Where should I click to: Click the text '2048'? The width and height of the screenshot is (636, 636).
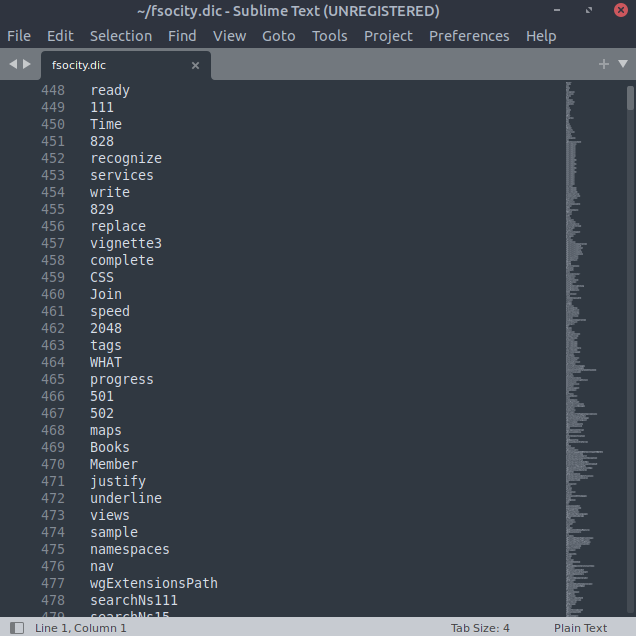[x=106, y=329]
